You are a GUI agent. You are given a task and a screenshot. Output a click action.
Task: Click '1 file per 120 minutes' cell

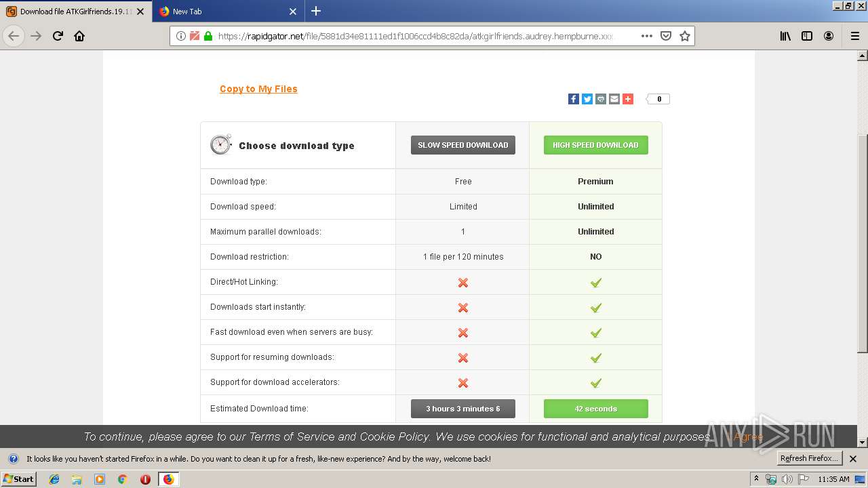pos(463,257)
